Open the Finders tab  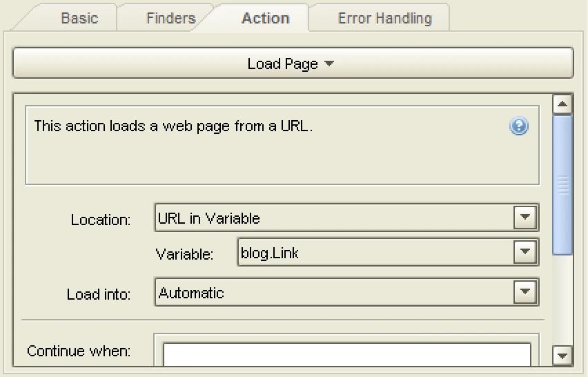pos(171,18)
